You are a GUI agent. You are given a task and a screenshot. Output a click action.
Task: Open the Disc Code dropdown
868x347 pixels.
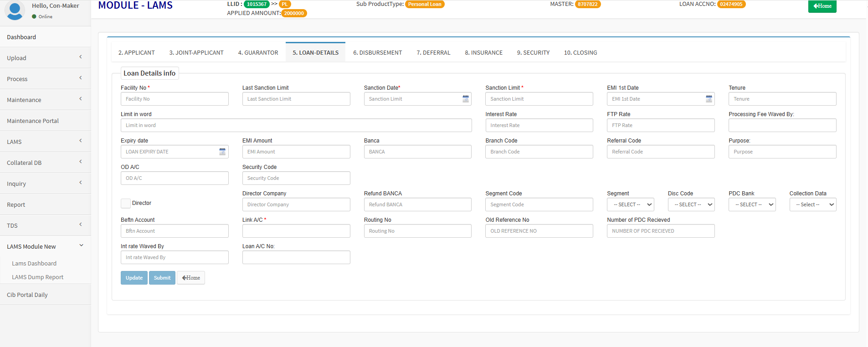click(x=691, y=204)
